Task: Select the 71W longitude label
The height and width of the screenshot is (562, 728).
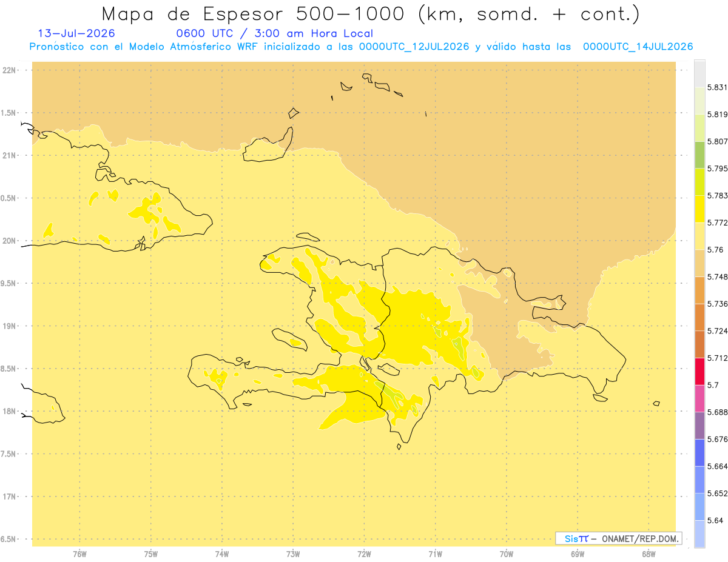Action: [435, 554]
